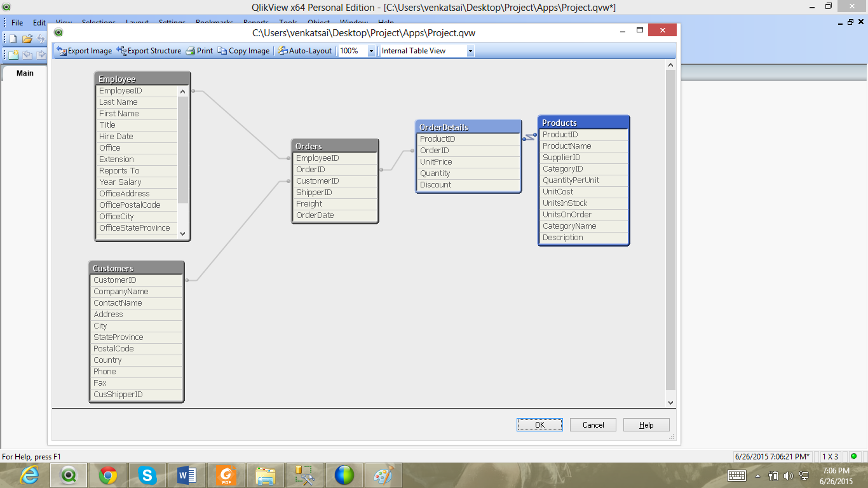Click the 1 X 3 status bar cell

click(830, 456)
